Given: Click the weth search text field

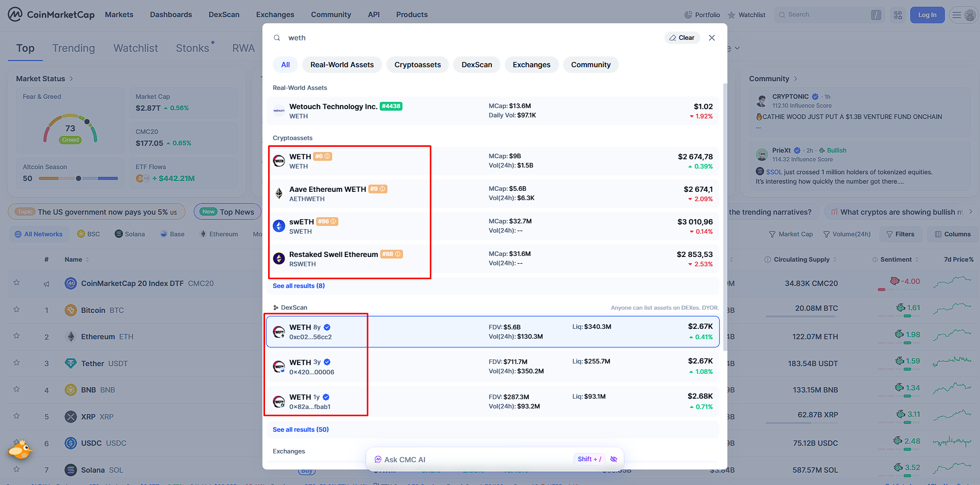Looking at the screenshot, I should (473, 38).
